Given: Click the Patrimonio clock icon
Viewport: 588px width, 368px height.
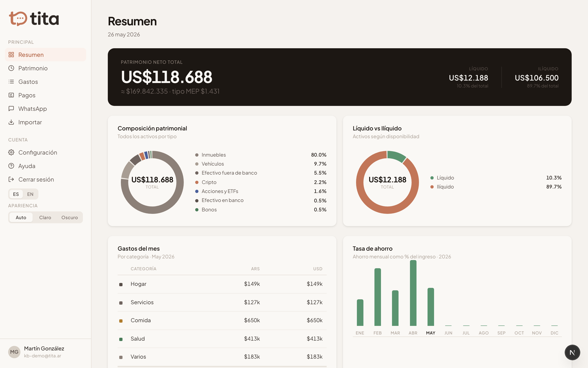Looking at the screenshot, I should tap(11, 68).
